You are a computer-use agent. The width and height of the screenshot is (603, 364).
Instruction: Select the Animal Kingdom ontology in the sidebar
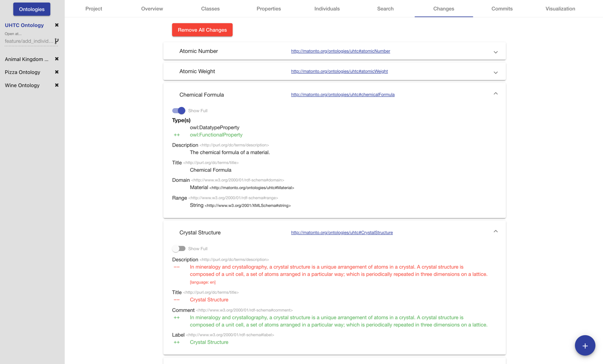(x=26, y=59)
